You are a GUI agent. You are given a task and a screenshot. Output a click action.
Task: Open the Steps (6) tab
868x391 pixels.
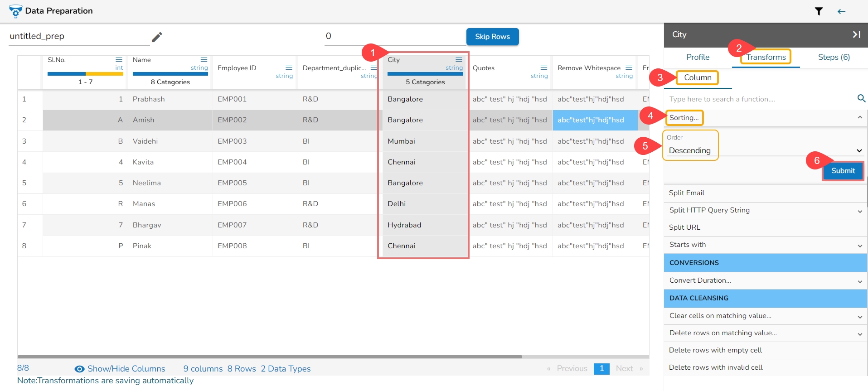(x=834, y=57)
